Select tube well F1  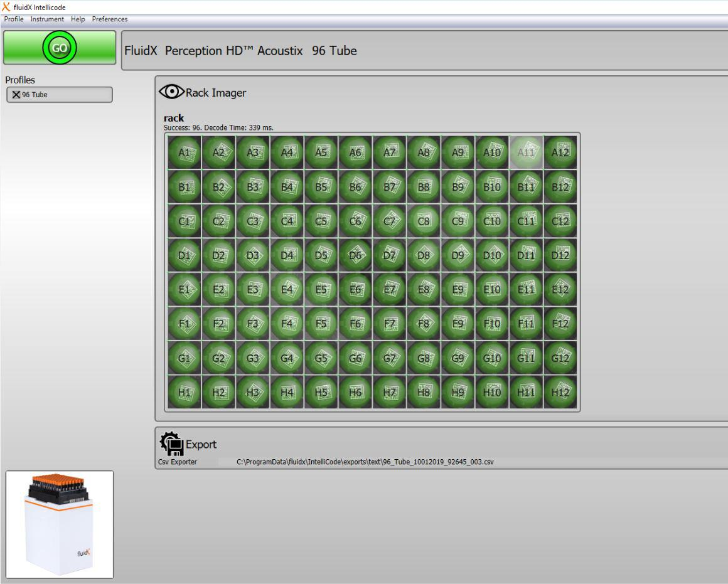pos(185,324)
